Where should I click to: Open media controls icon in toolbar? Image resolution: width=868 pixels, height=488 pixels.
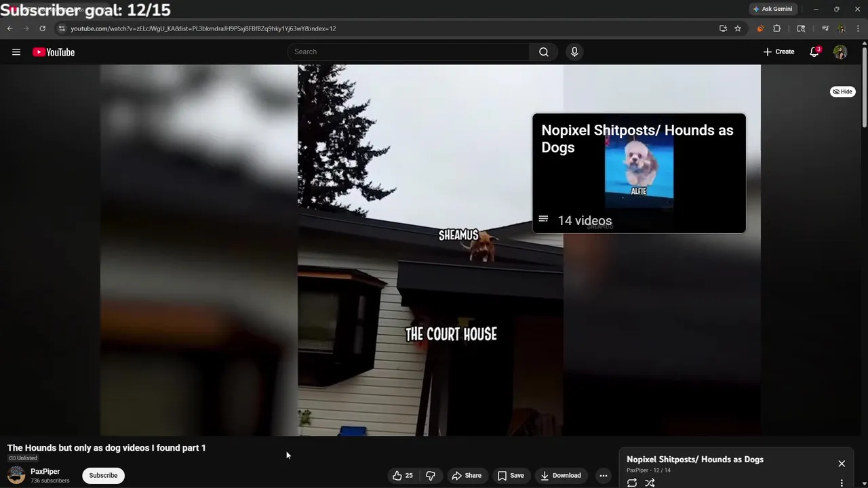click(x=825, y=28)
